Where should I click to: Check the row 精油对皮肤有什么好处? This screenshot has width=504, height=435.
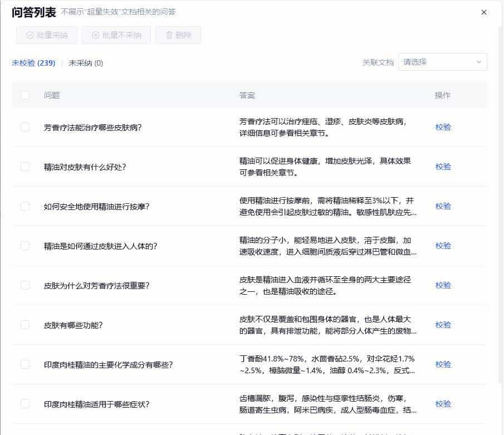(25, 167)
